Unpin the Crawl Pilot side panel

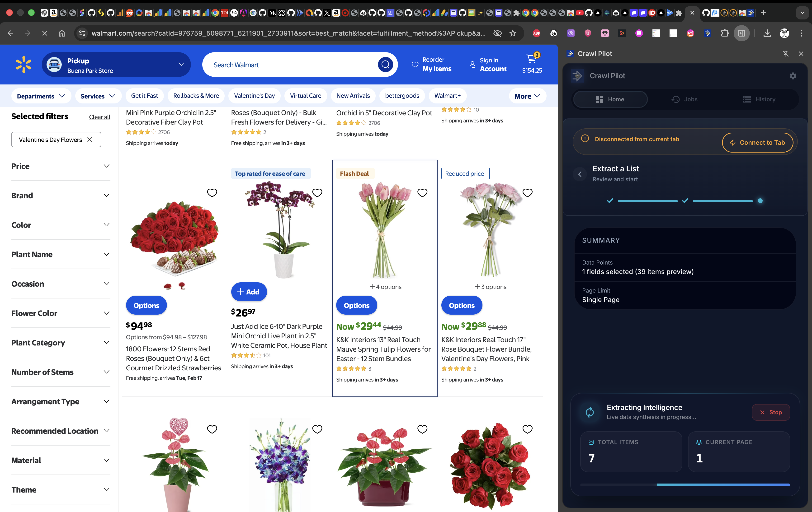785,54
